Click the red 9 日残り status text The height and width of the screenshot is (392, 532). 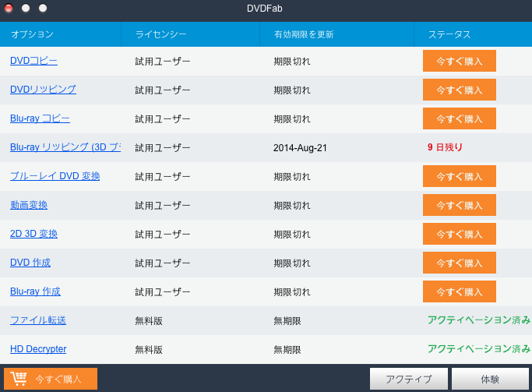445,147
